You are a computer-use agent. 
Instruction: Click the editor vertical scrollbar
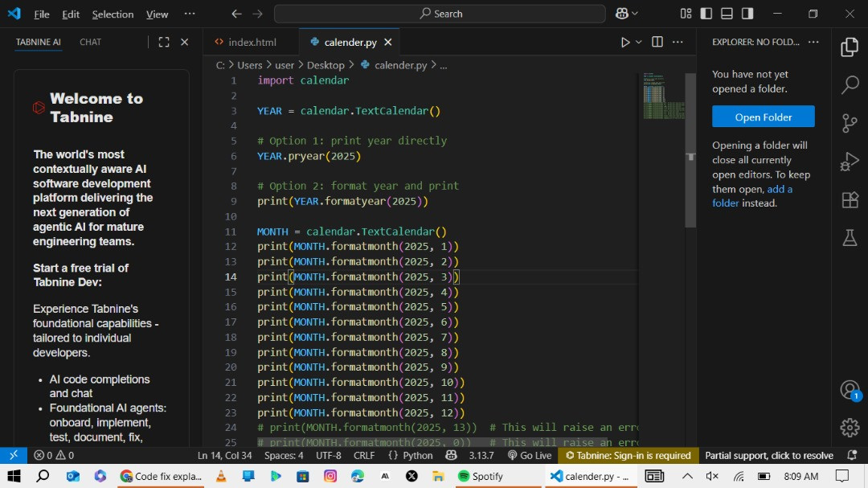690,150
